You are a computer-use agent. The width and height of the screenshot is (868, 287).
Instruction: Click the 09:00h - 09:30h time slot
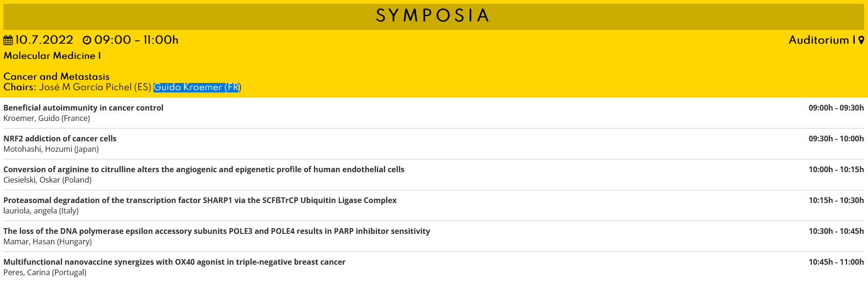(836, 108)
